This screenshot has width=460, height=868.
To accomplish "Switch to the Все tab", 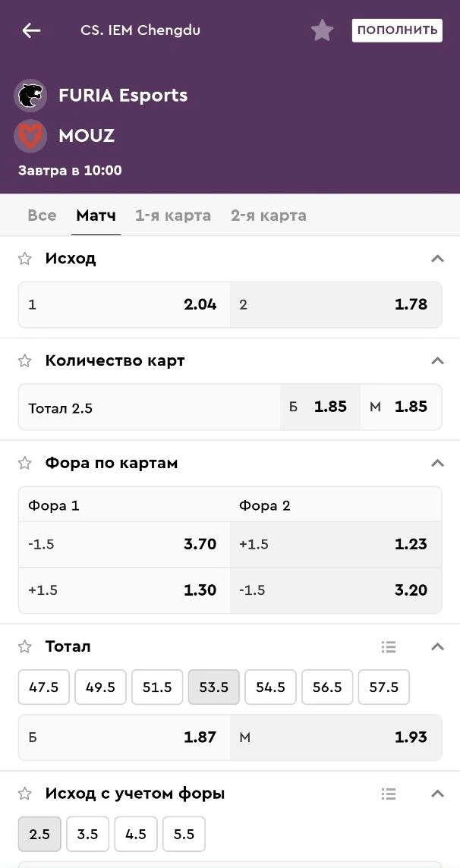I will [x=42, y=215].
